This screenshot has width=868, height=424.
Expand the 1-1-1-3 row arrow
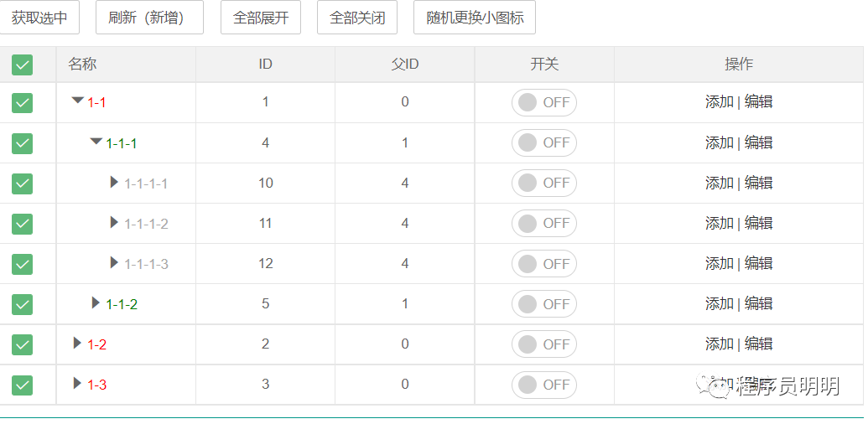(114, 262)
